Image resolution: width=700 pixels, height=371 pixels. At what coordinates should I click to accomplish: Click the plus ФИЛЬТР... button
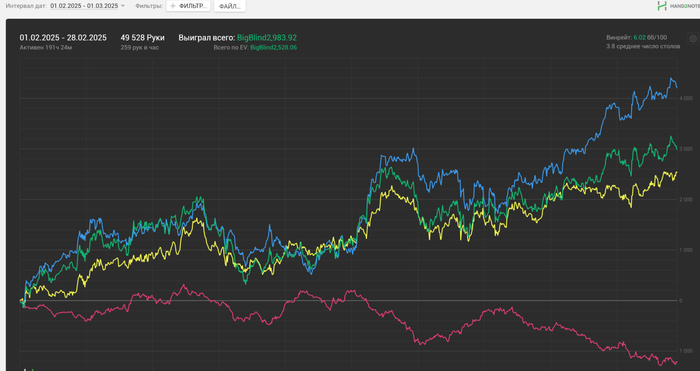[x=188, y=6]
